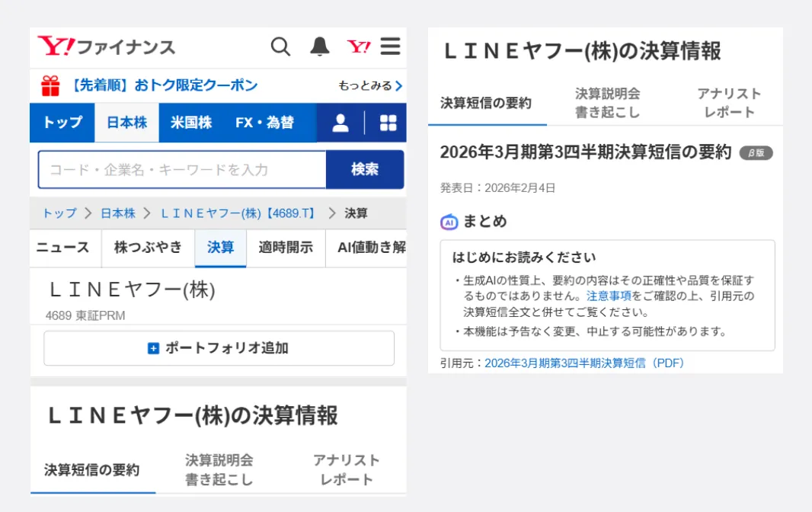
Task: Open 2026年3月期第3四半期決算短信 PDF link
Action: pyautogui.click(x=584, y=363)
